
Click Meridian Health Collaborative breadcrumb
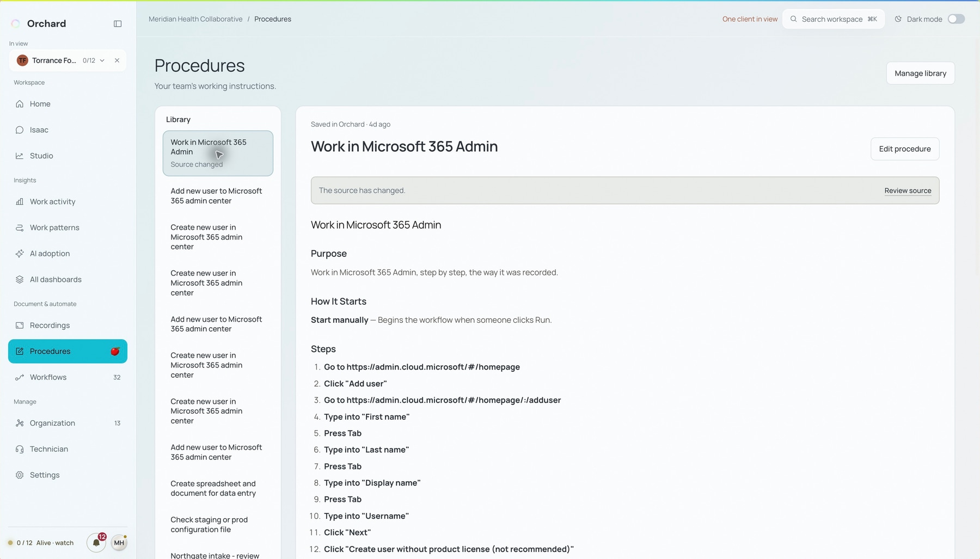tap(195, 19)
